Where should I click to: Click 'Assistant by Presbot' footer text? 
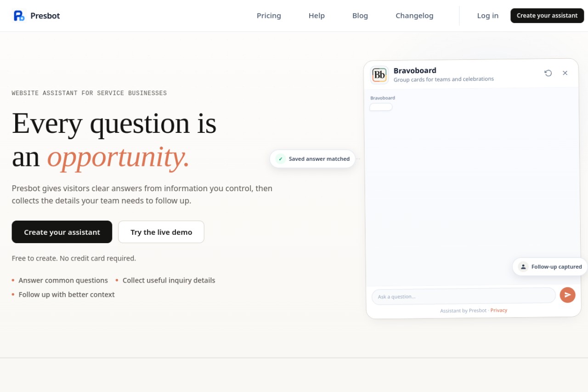tap(463, 311)
